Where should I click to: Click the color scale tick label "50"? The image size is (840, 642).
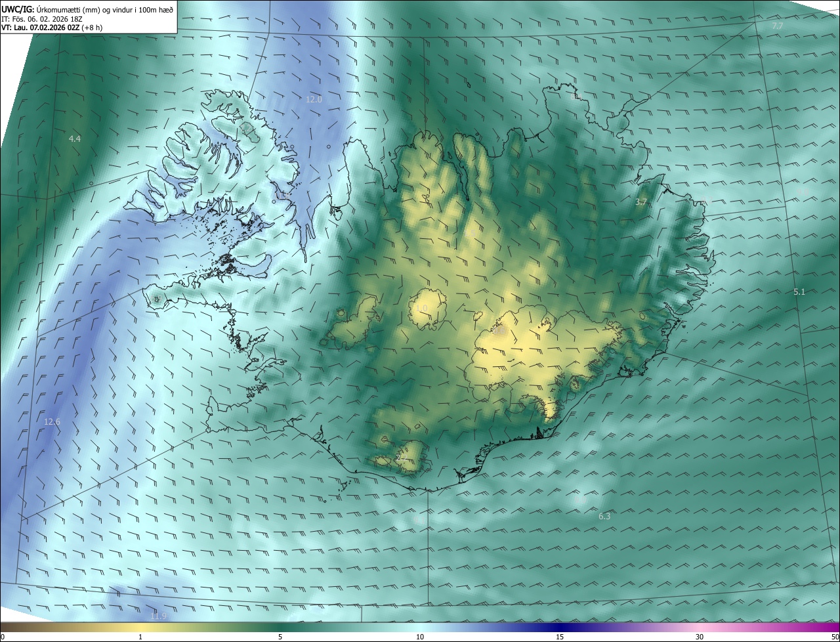tap(835, 637)
